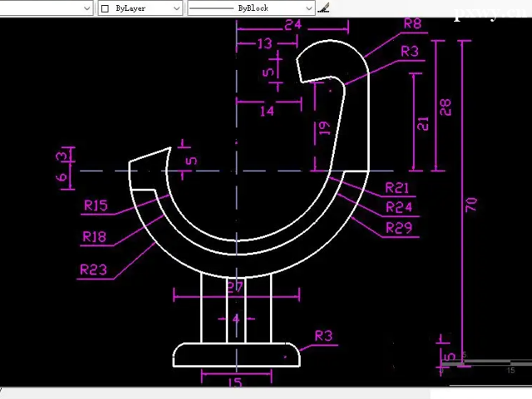Pick the R23 radius dimension label
The height and width of the screenshot is (399, 532).
(93, 269)
